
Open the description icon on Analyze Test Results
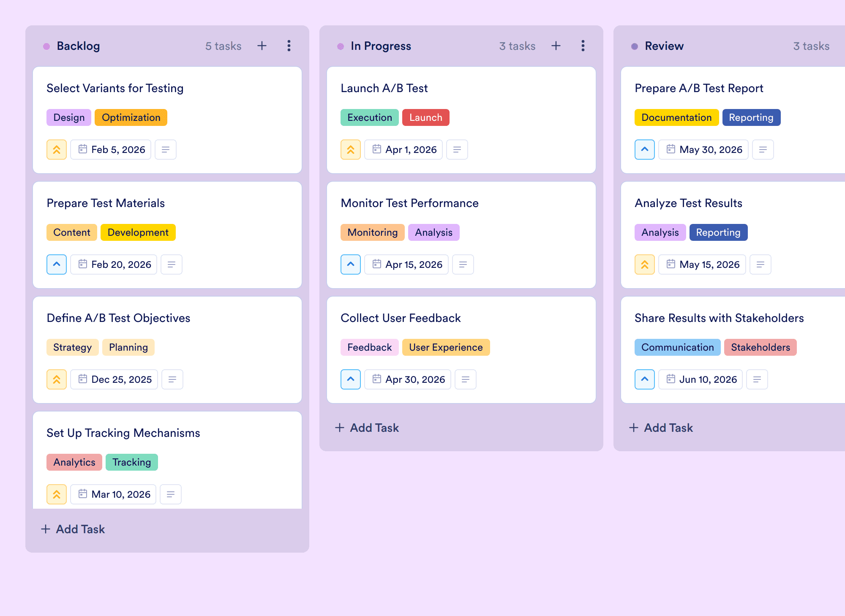click(760, 264)
